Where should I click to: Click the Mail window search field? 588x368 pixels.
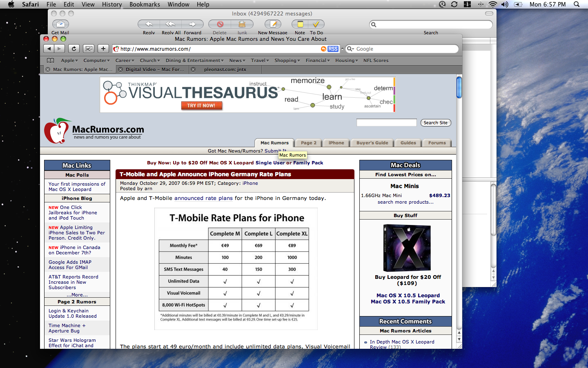pos(431,25)
